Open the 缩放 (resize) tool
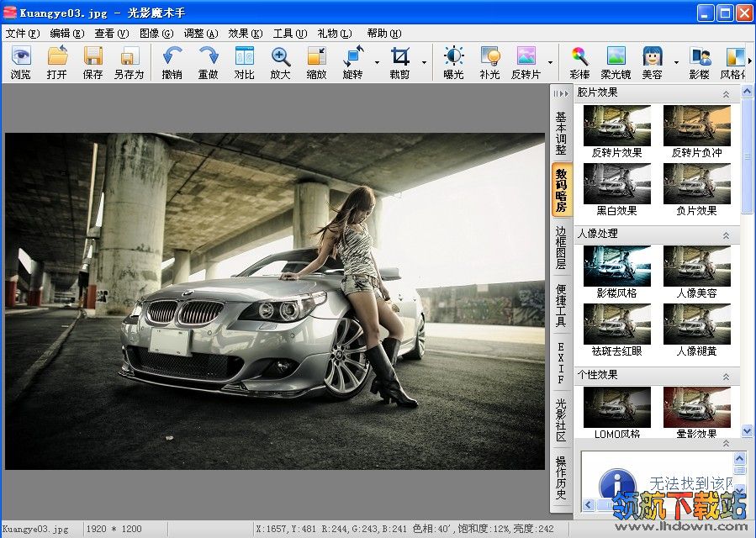The height and width of the screenshot is (538, 756). pyautogui.click(x=316, y=63)
